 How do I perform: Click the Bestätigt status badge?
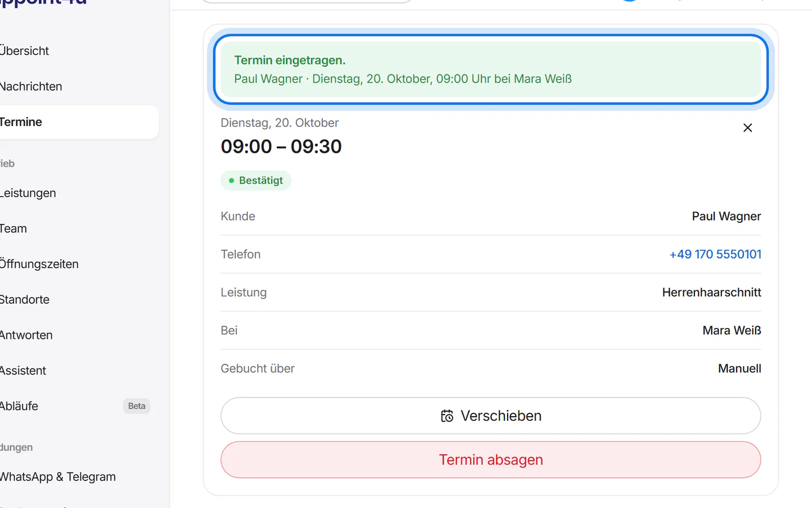point(256,181)
